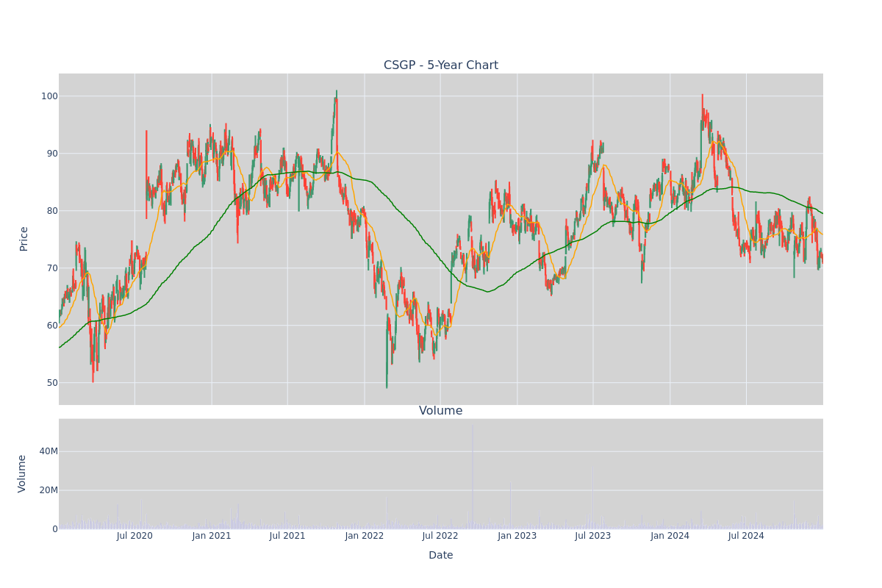Click the Jan 2024 date tick label
Viewport: 882px width, 588px height.
tap(670, 536)
